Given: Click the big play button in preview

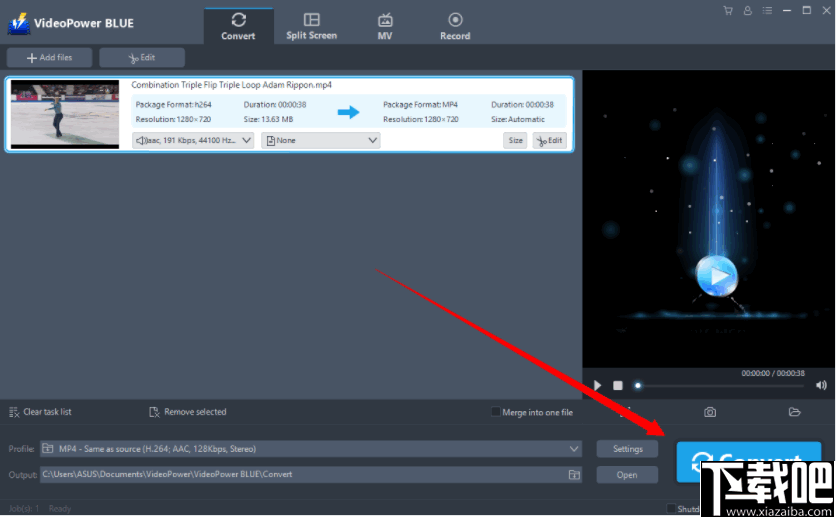Looking at the screenshot, I should pos(717,276).
